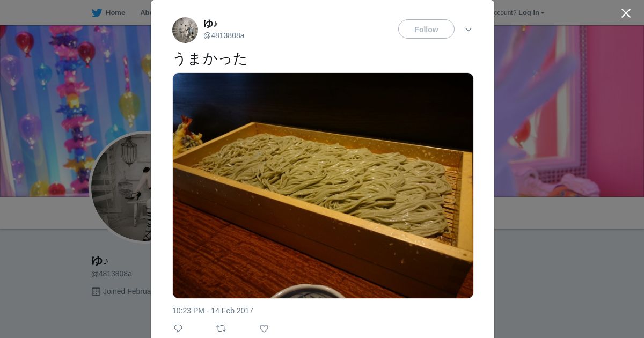644x338 pixels.
Task: Close the tweet overlay with the X
Action: pos(626,13)
